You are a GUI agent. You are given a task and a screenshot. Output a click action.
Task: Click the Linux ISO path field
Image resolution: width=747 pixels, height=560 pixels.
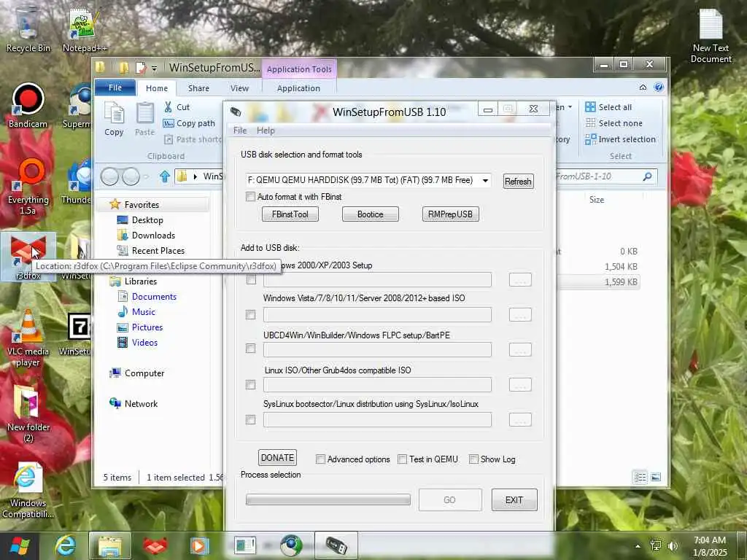click(x=377, y=385)
